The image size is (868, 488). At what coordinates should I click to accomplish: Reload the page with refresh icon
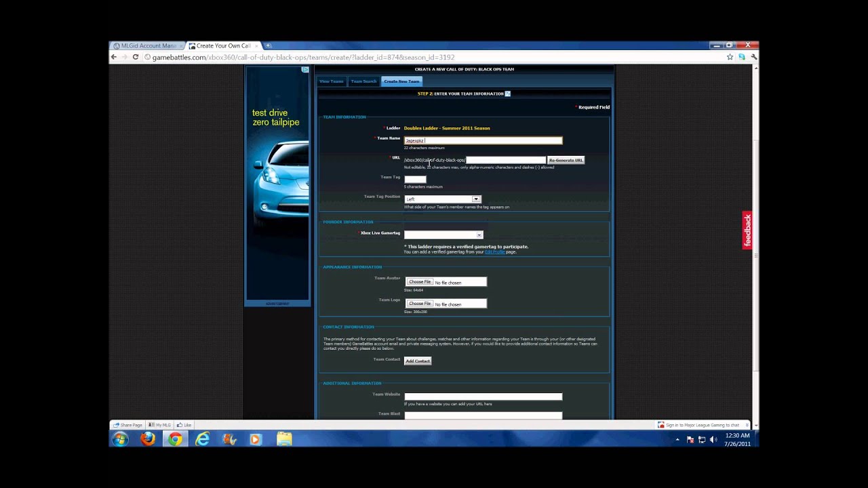pyautogui.click(x=136, y=57)
